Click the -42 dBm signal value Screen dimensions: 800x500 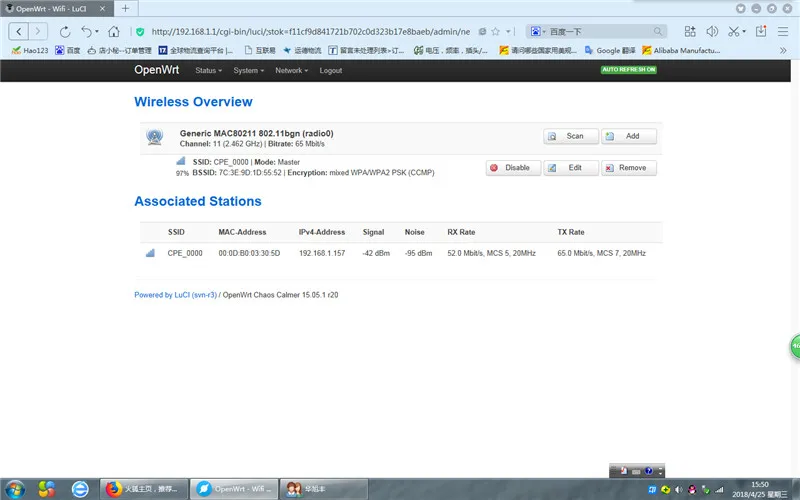coord(376,253)
